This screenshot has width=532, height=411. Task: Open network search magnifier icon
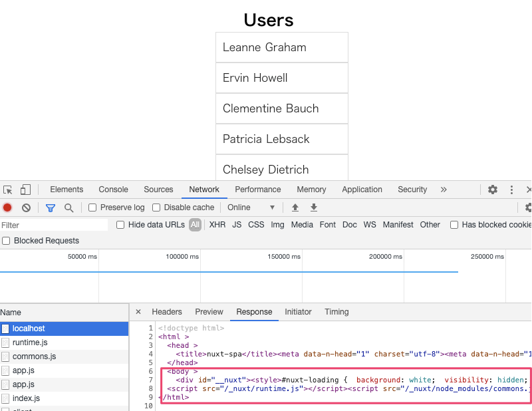pyautogui.click(x=68, y=207)
